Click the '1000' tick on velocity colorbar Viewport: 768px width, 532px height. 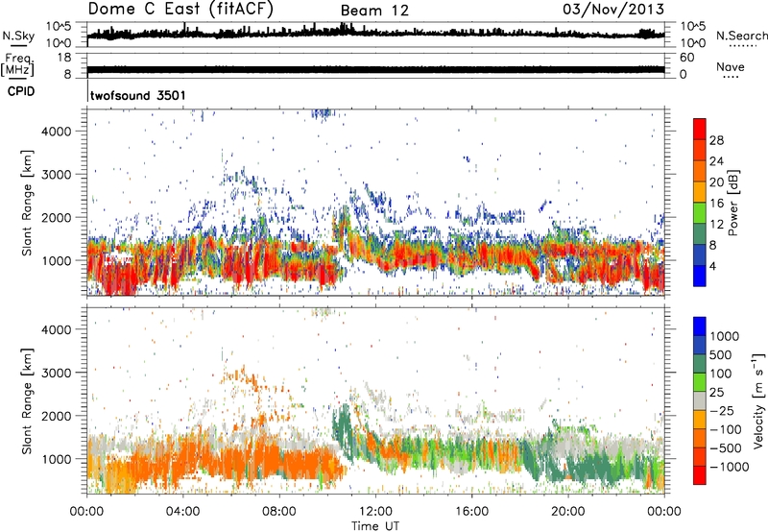point(725,336)
